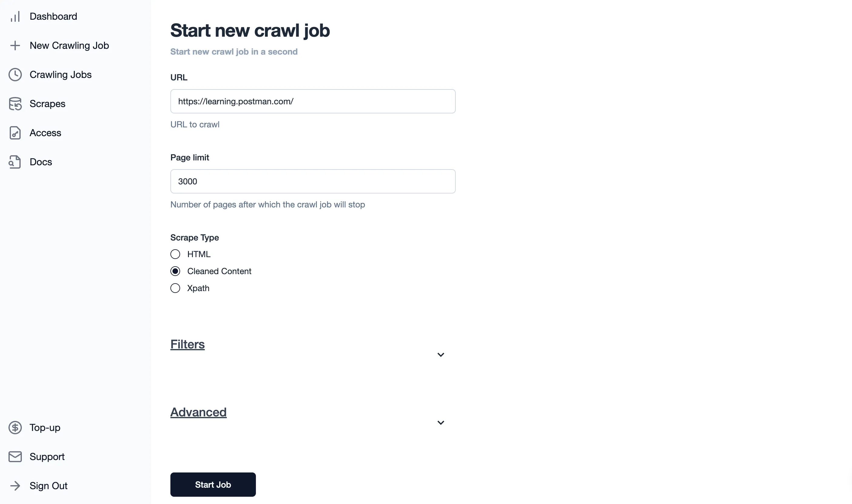Select the HTML scrape type
The image size is (852, 504).
[175, 254]
